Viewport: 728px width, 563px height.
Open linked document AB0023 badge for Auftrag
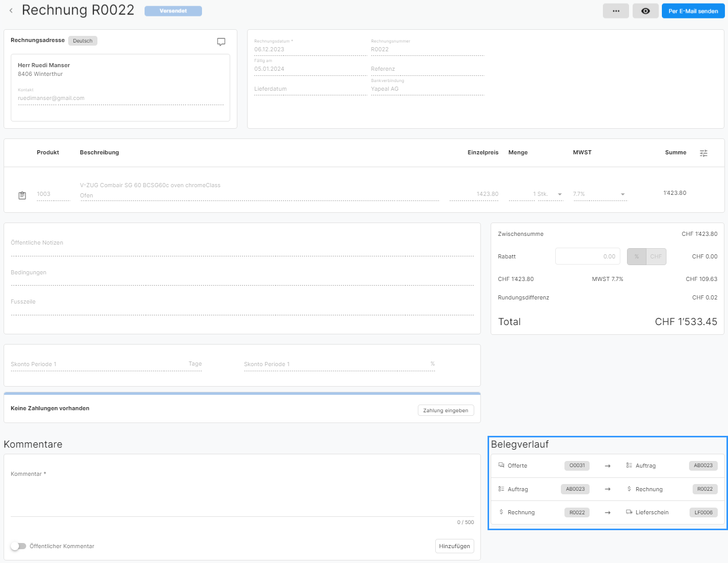703,466
